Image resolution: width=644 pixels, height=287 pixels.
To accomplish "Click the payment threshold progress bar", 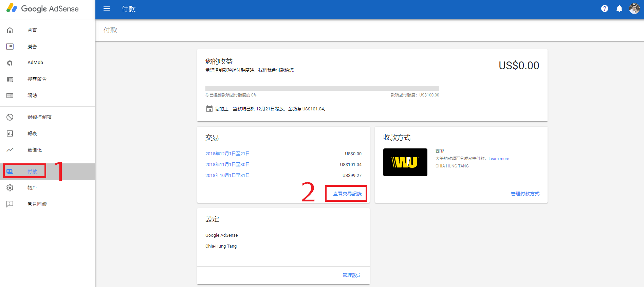I will tap(322, 88).
